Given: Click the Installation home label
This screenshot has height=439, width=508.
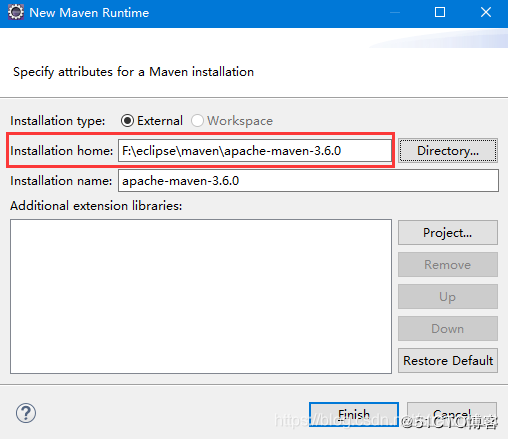Looking at the screenshot, I should [62, 151].
